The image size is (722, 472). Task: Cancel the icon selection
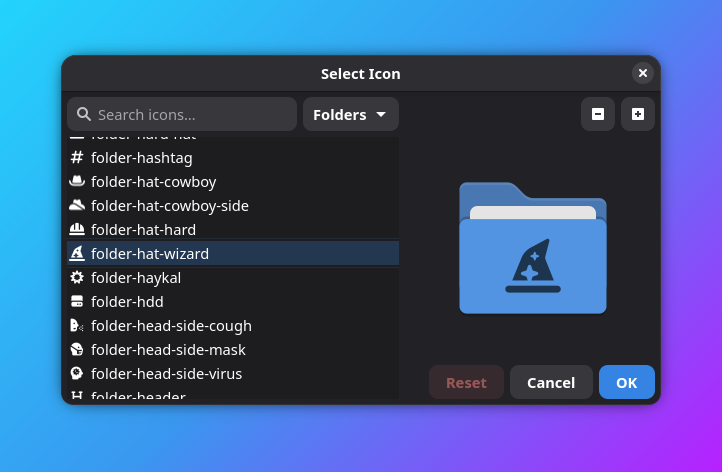pos(551,382)
